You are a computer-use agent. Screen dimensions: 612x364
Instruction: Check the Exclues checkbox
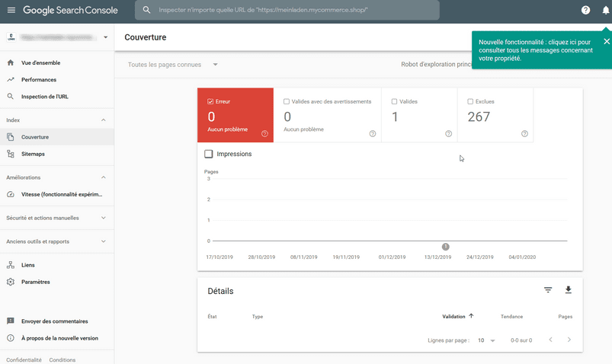pos(470,101)
